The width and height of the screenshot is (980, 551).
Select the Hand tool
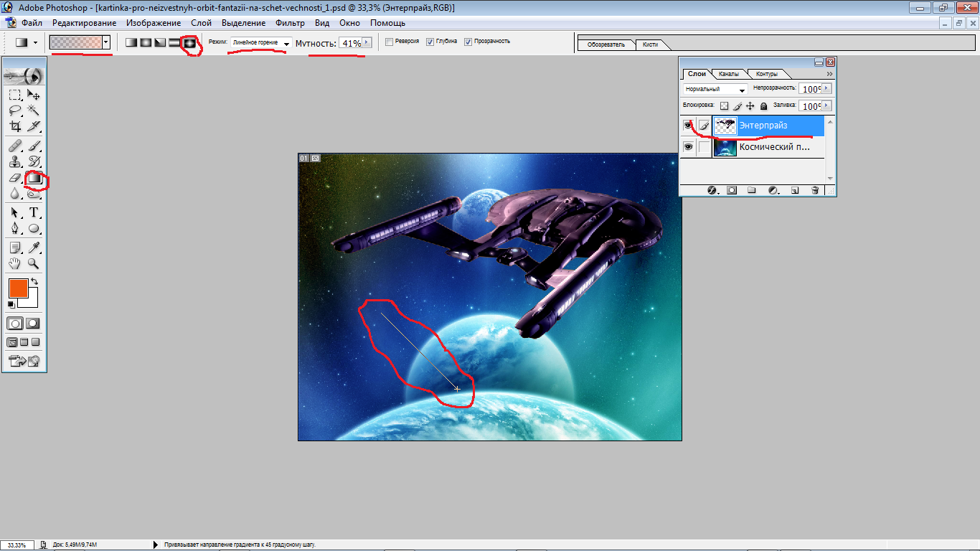point(15,263)
